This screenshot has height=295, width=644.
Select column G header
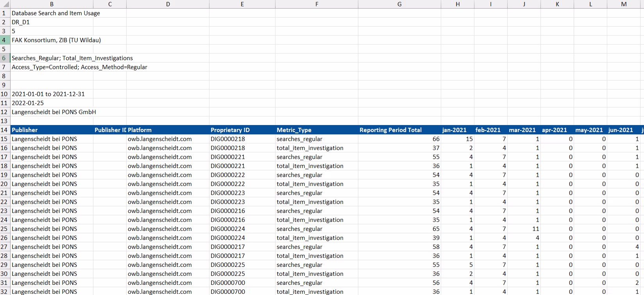(399, 4)
